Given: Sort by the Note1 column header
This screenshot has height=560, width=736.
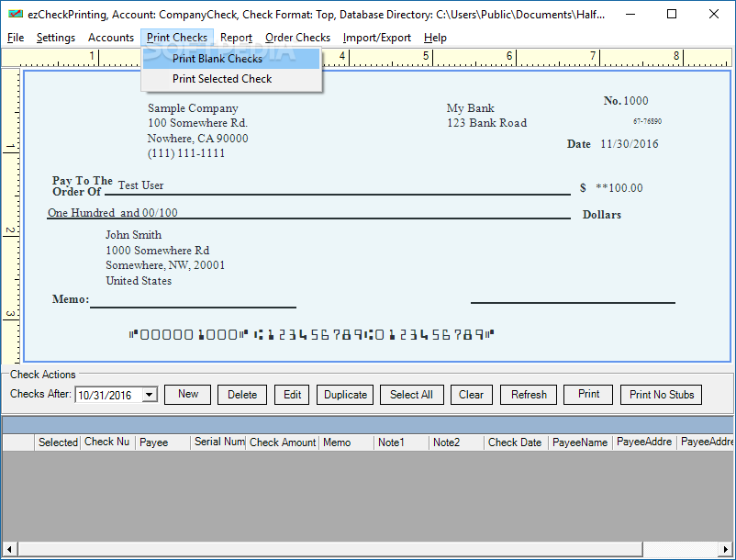Looking at the screenshot, I should pos(401,442).
